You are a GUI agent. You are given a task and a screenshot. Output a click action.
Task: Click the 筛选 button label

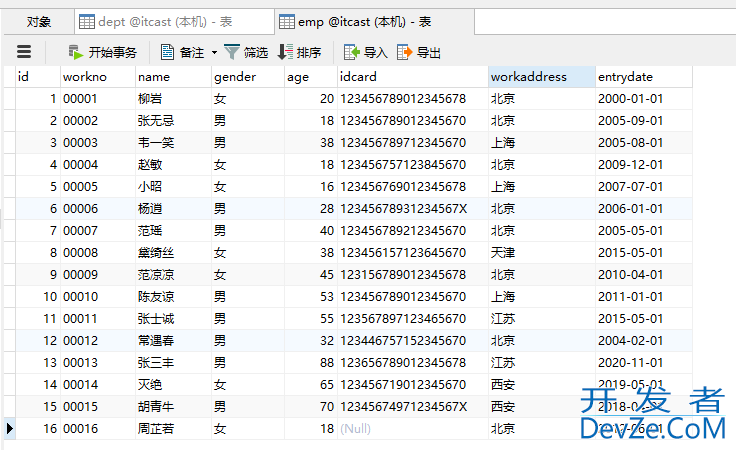256,53
